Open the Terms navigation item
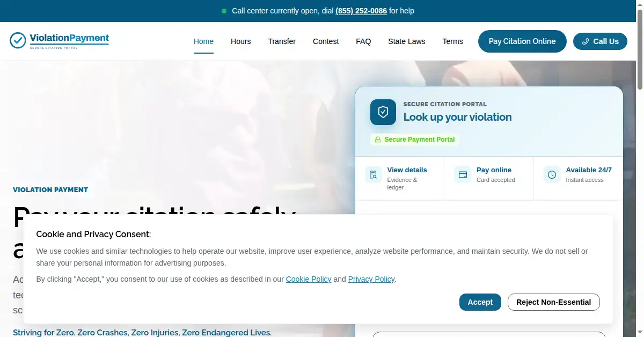The width and height of the screenshot is (644, 337). pos(452,41)
